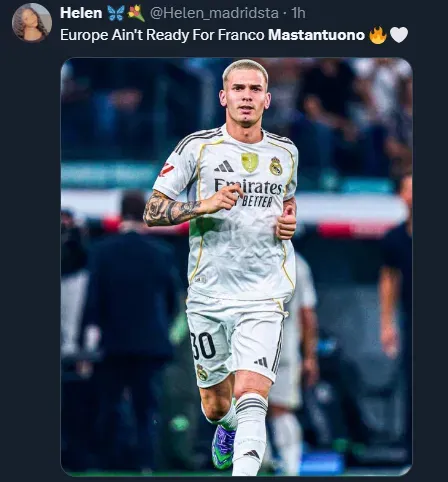The width and height of the screenshot is (448, 482).
Task: Click the purple and green football boot
Action: 223,447
